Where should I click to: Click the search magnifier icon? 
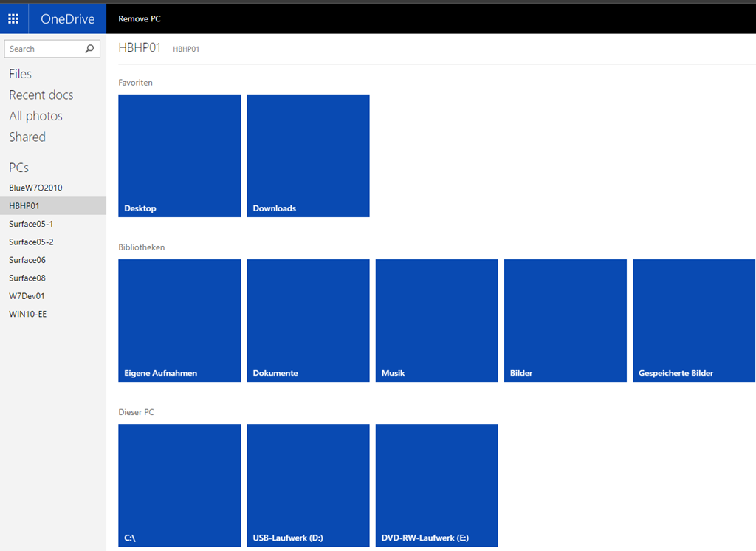[90, 49]
